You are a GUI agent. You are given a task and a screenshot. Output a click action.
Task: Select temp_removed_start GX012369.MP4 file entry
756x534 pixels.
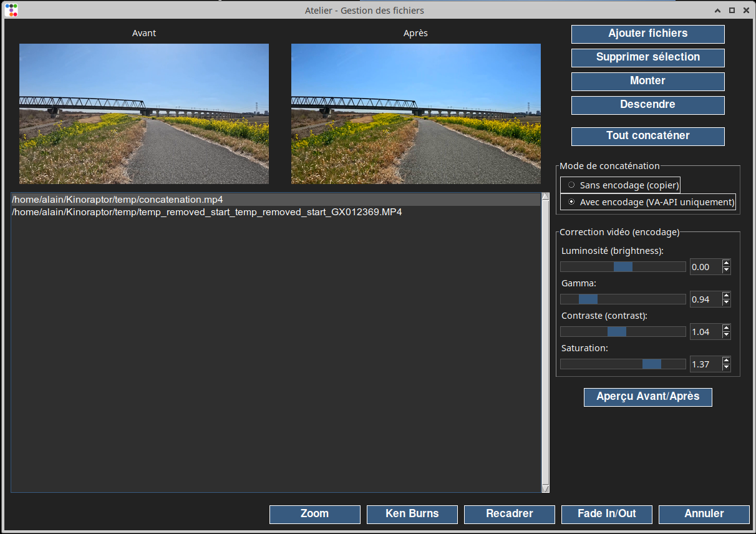[206, 212]
